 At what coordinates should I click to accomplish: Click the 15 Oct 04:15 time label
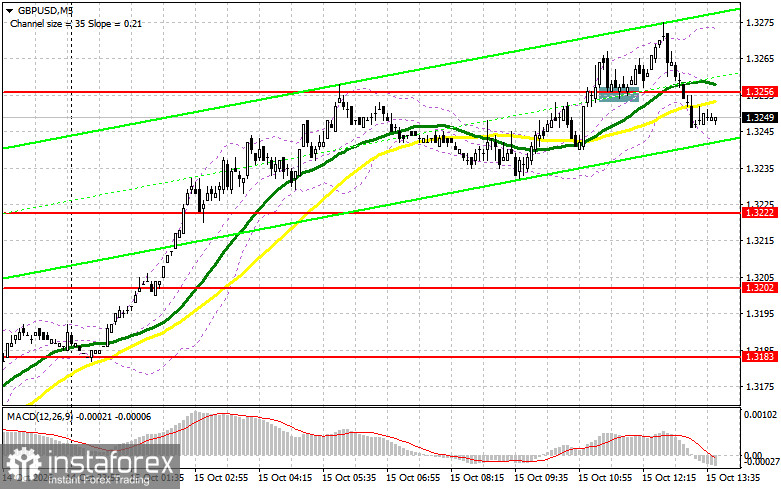click(x=285, y=478)
